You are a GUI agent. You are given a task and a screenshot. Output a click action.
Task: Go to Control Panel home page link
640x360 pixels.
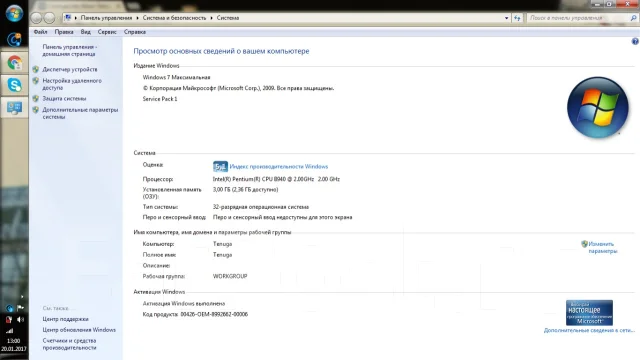(x=69, y=50)
